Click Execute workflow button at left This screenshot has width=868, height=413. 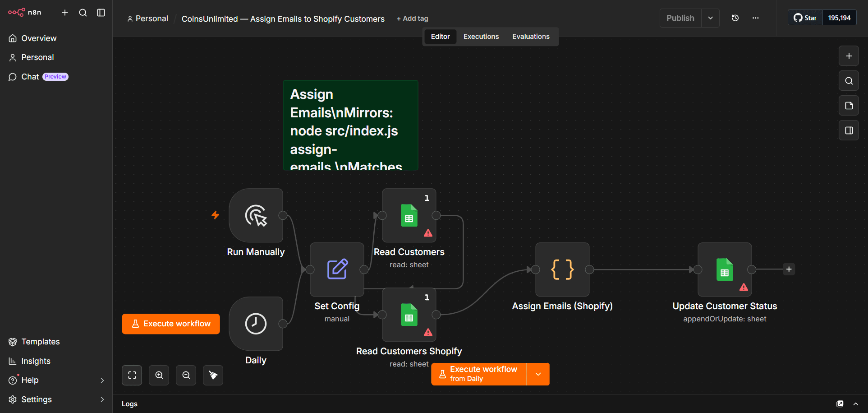171,324
